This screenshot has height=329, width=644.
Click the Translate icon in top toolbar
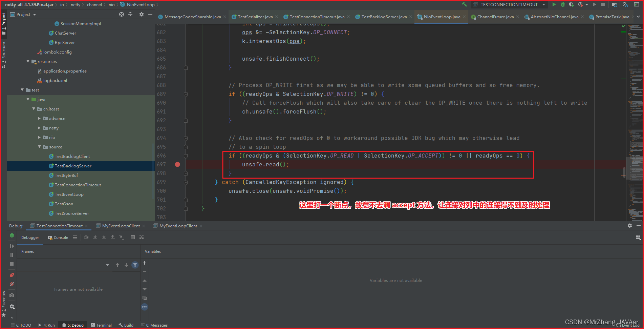625,4
